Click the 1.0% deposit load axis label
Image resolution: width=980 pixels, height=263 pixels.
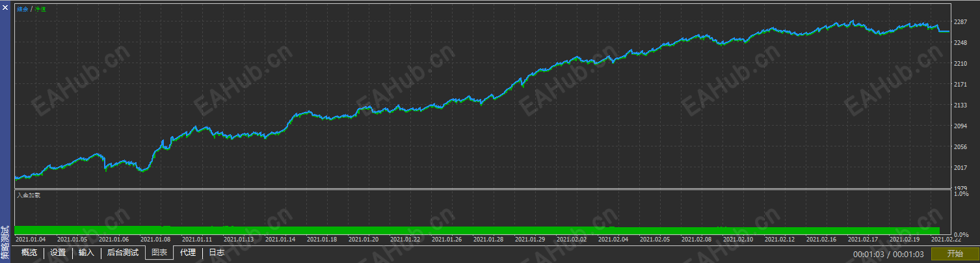(960, 194)
